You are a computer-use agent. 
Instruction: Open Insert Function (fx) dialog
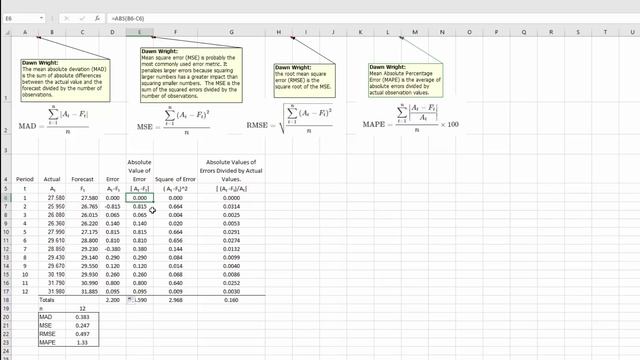point(97,18)
